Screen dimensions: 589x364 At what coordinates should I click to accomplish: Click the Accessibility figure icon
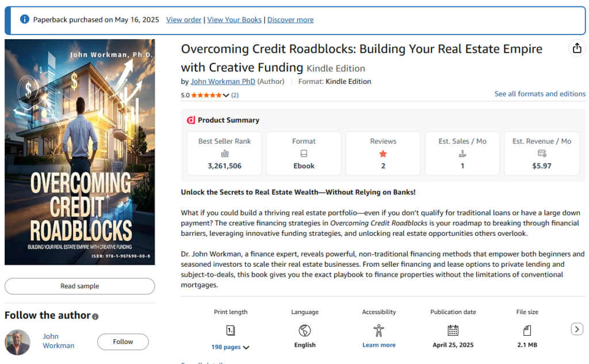[378, 330]
